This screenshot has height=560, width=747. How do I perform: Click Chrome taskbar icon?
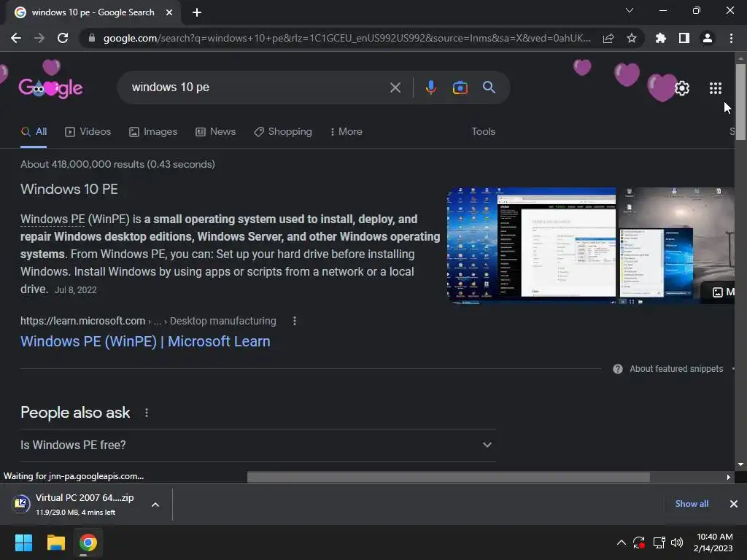pyautogui.click(x=88, y=542)
